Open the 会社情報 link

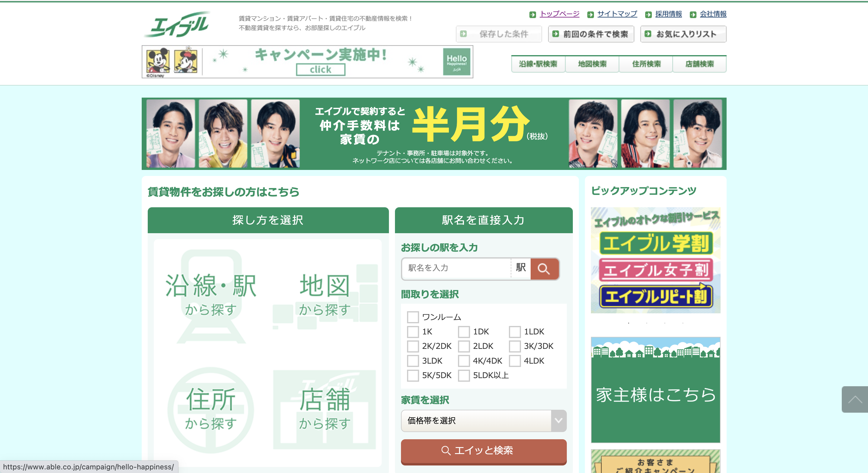713,14
